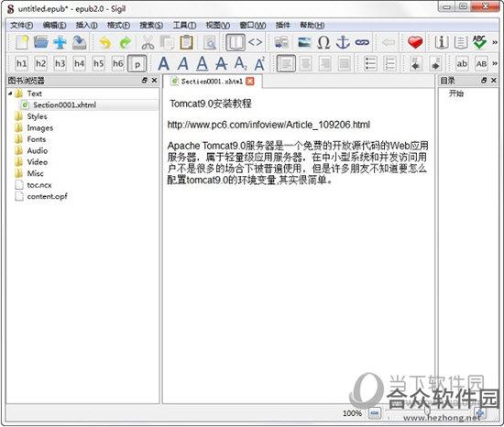
Task: Apply the Heading 5 style with h5
Action: [99, 63]
